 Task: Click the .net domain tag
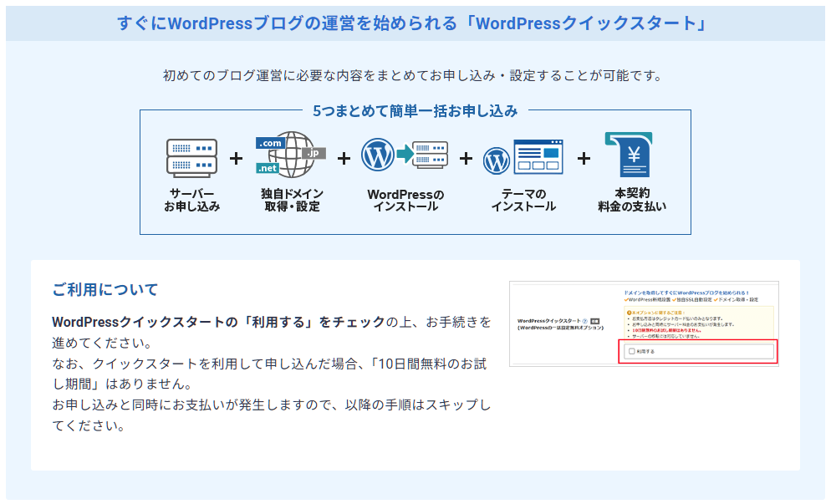coord(268,168)
